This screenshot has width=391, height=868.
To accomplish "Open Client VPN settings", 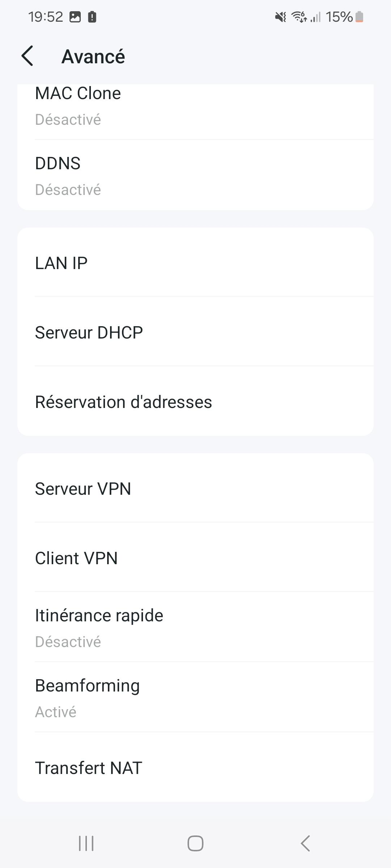I will tap(195, 558).
